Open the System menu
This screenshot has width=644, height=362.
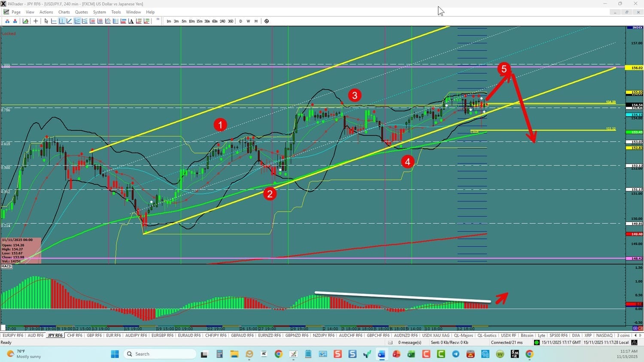[100, 12]
